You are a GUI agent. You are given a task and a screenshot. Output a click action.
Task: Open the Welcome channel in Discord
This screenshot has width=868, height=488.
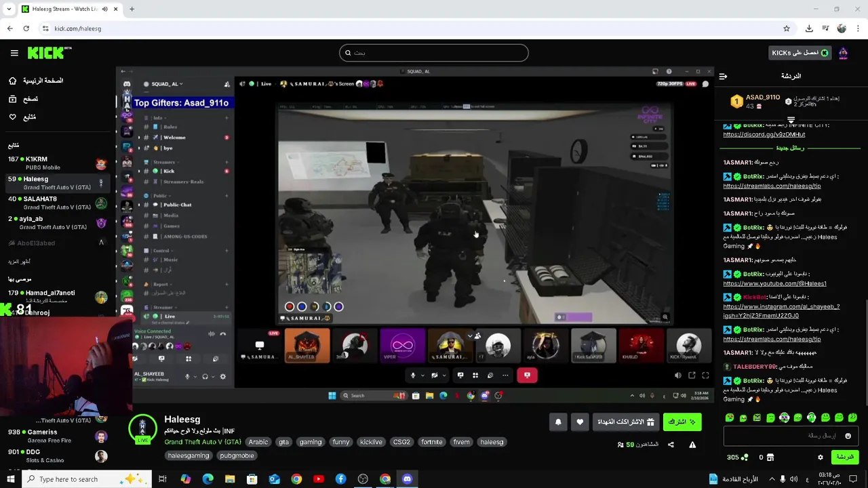174,137
